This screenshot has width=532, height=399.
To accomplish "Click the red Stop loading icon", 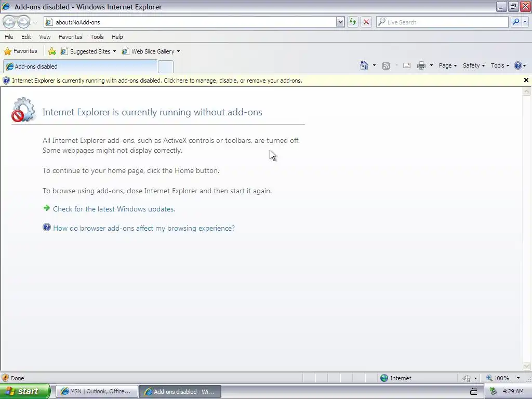I will pyautogui.click(x=366, y=22).
